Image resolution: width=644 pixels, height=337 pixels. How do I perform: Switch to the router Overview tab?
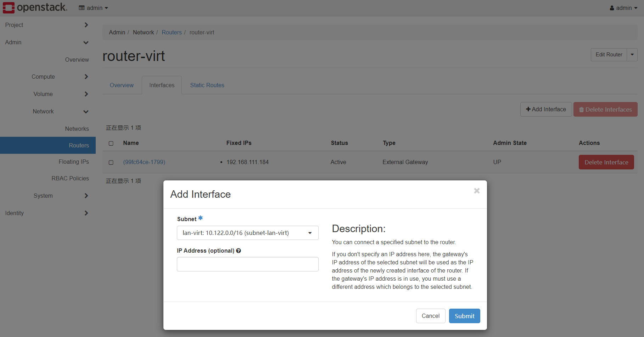point(122,85)
